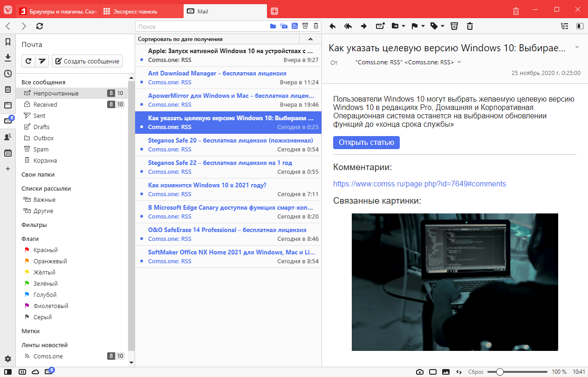Open the Window panel in sidebar

click(x=8, y=105)
